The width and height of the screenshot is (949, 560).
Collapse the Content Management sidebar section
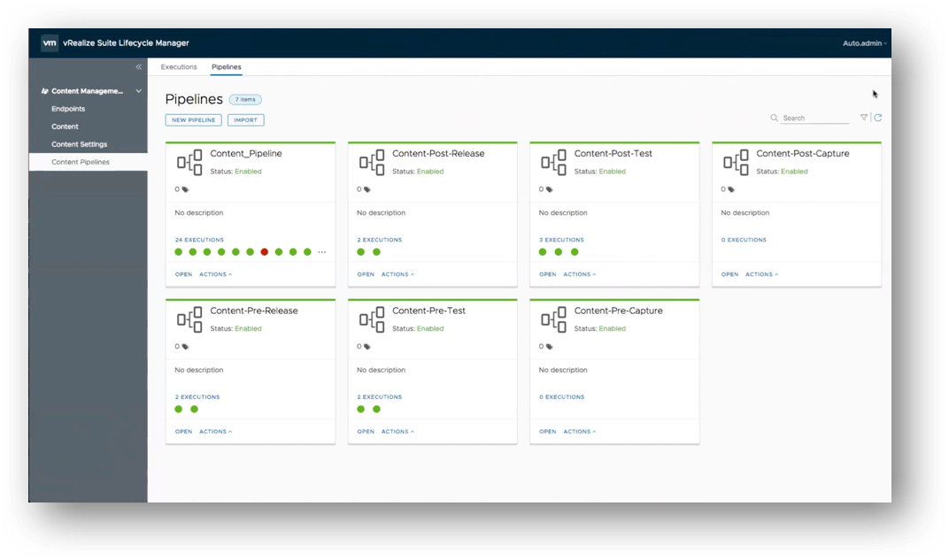click(x=138, y=91)
